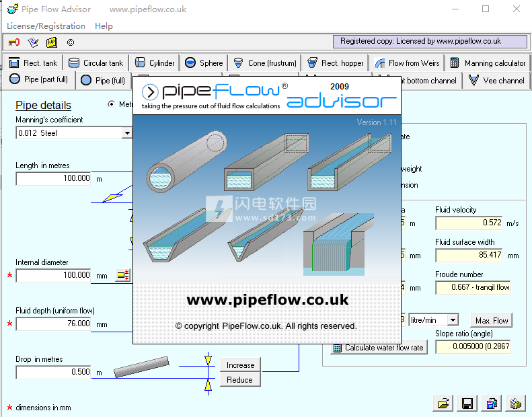The width and height of the screenshot is (532, 417).
Task: Click the Slope ratio result field
Action: pos(473,346)
